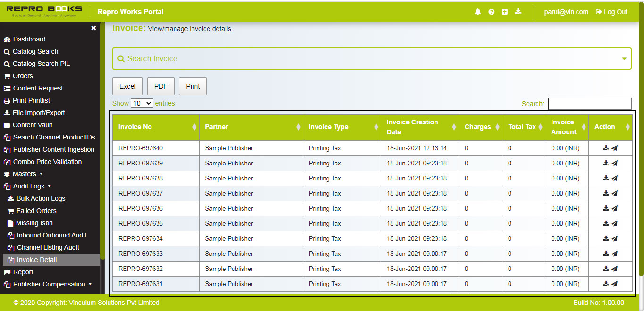
Task: Open the Orders menu item
Action: click(22, 76)
